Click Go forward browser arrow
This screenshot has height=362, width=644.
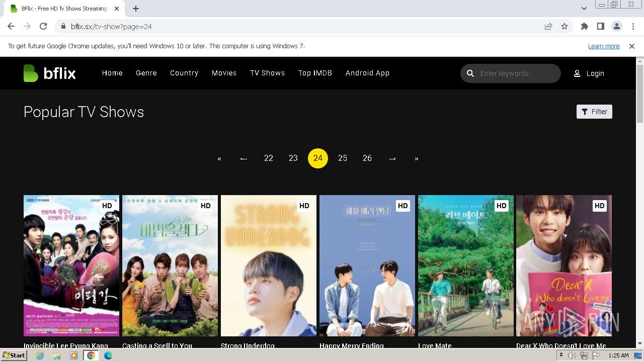click(x=27, y=27)
